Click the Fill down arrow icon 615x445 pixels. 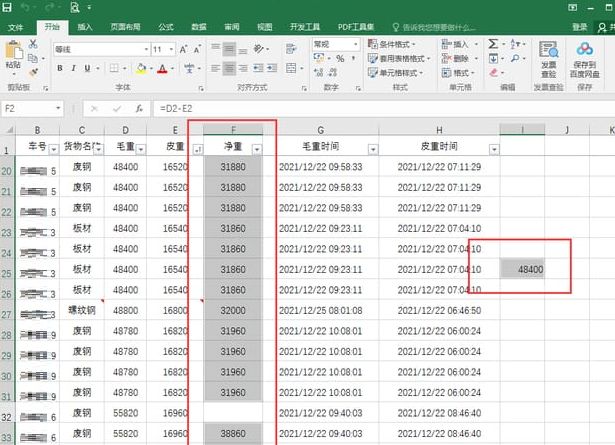[493, 59]
